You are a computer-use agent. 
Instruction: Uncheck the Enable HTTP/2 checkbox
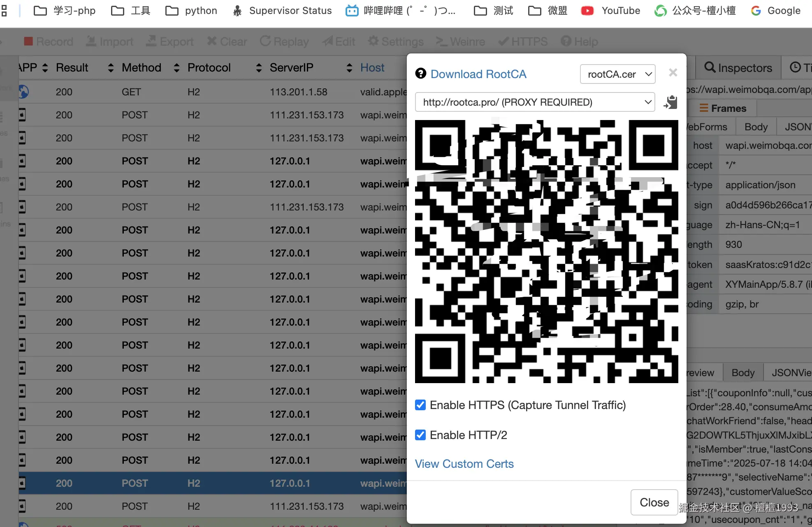coord(420,435)
